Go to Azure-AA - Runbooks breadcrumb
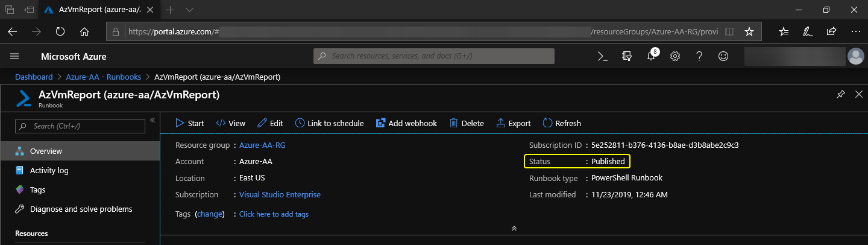This screenshot has height=245, width=868. 104,77
